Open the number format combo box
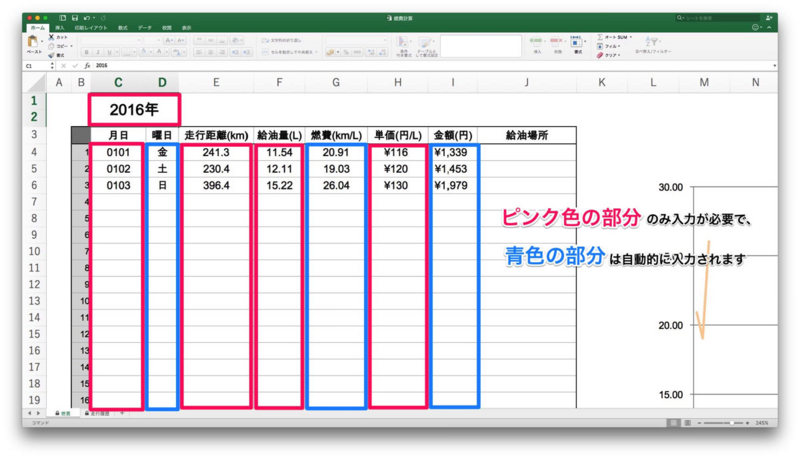 [x=356, y=40]
